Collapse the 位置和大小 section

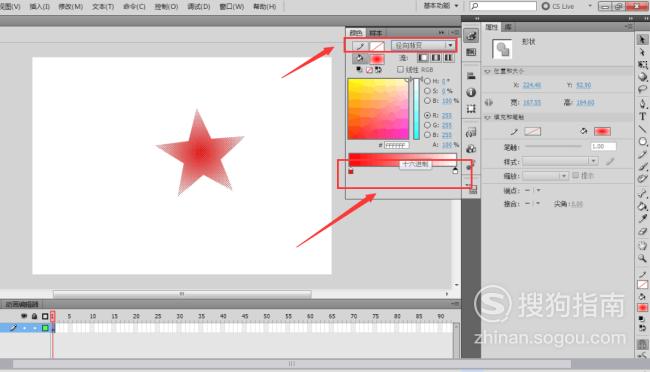point(488,71)
